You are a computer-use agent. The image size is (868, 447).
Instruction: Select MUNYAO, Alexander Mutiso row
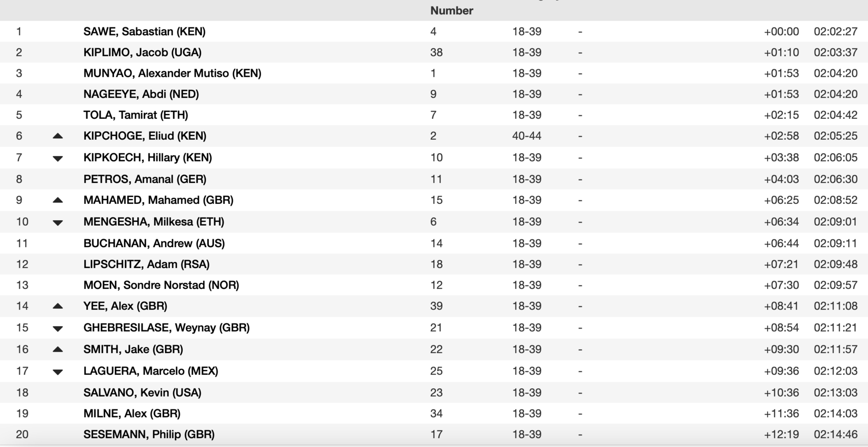[434, 73]
